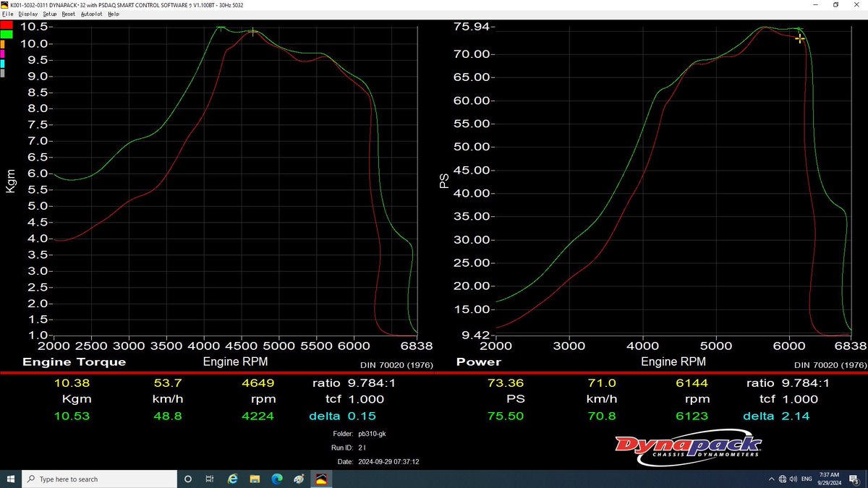The width and height of the screenshot is (868, 488).
Task: Click the Dynapack app icon in title bar
Action: point(4,4)
